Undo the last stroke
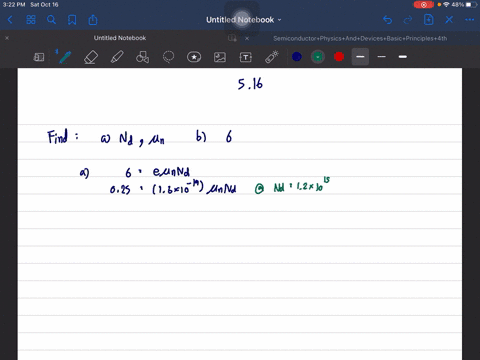The height and width of the screenshot is (360, 480). [x=387, y=20]
